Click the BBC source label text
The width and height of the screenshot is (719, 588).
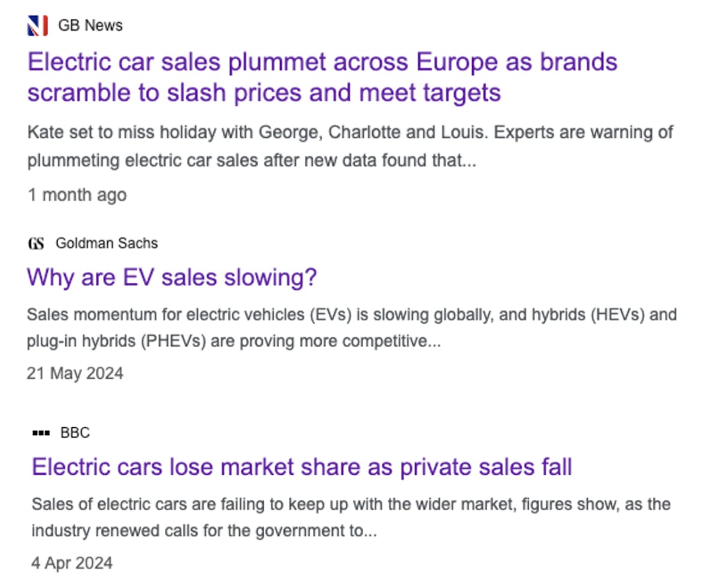click(x=74, y=433)
